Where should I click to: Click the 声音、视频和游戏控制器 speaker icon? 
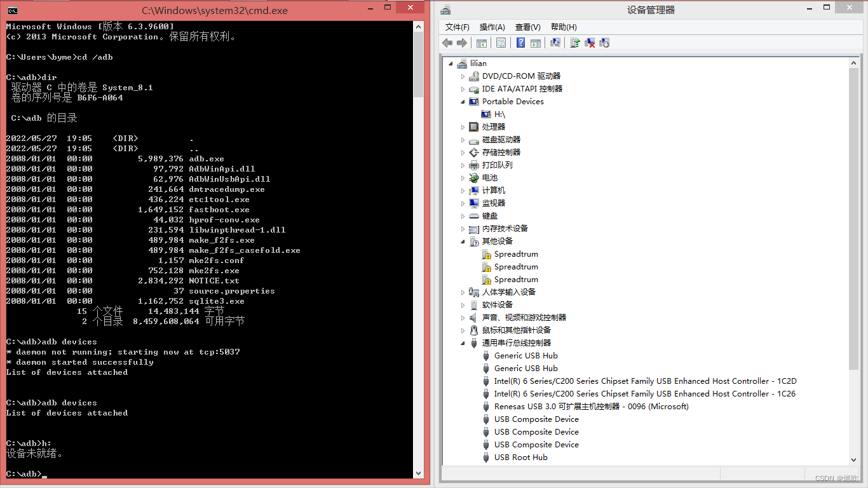pyautogui.click(x=474, y=318)
